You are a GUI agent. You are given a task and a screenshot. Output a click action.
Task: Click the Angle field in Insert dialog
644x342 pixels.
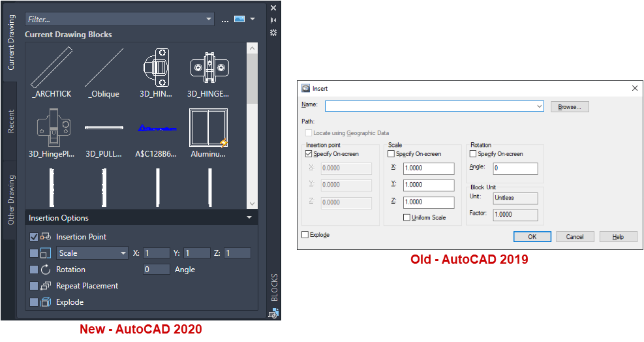[x=515, y=168]
